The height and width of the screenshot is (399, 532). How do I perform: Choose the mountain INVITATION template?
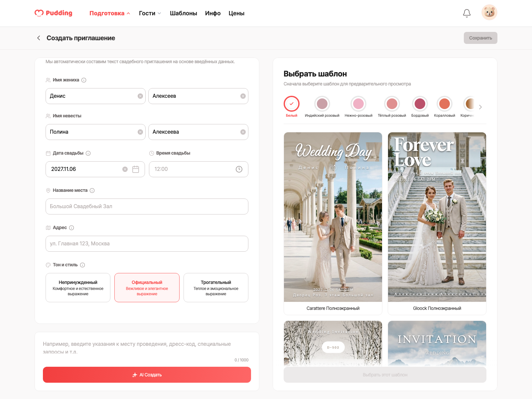pos(437,343)
